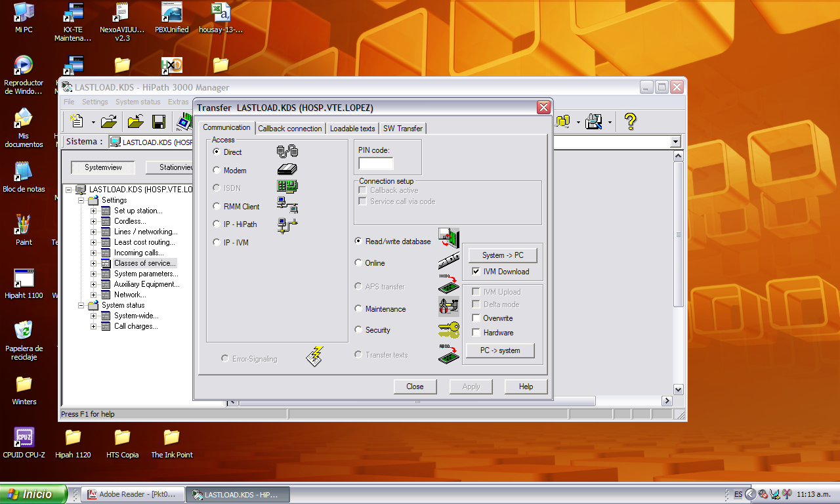
Task: Open the System status menu
Action: [138, 102]
